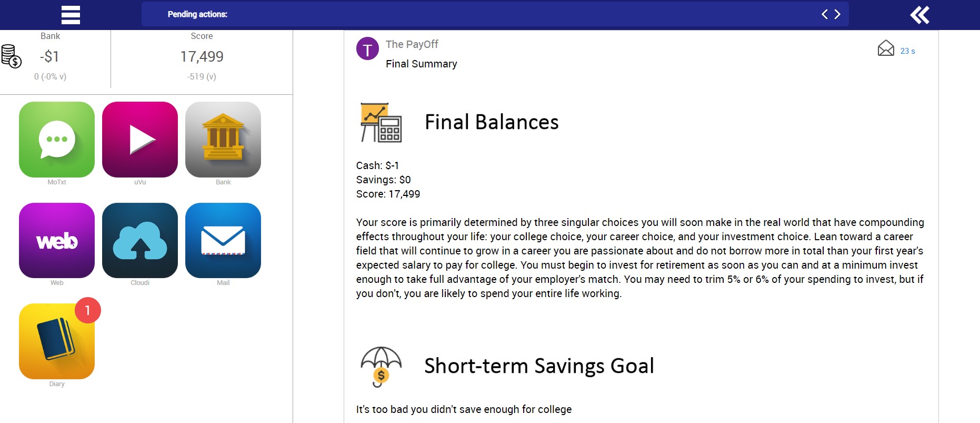Launch the uVu video app
This screenshot has height=423, width=980.
[140, 140]
